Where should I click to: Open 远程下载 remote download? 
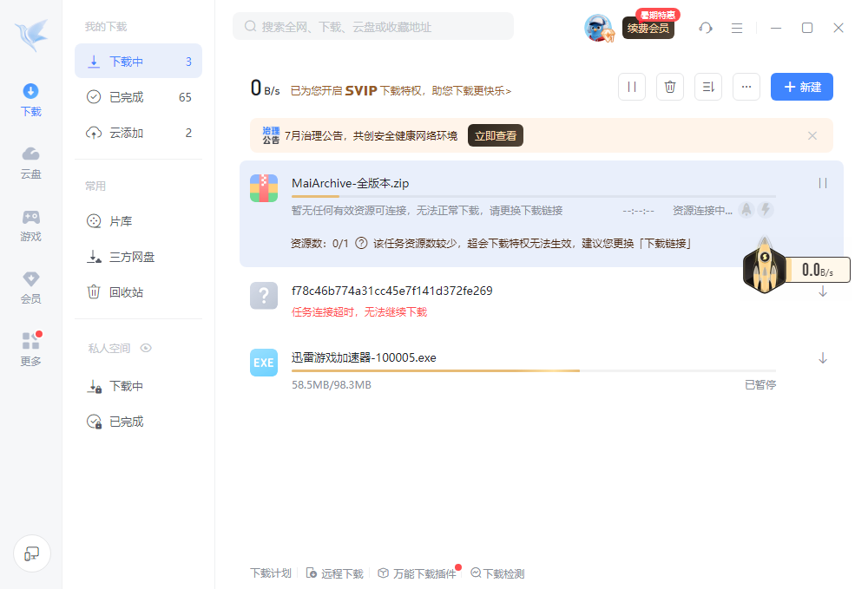(335, 573)
